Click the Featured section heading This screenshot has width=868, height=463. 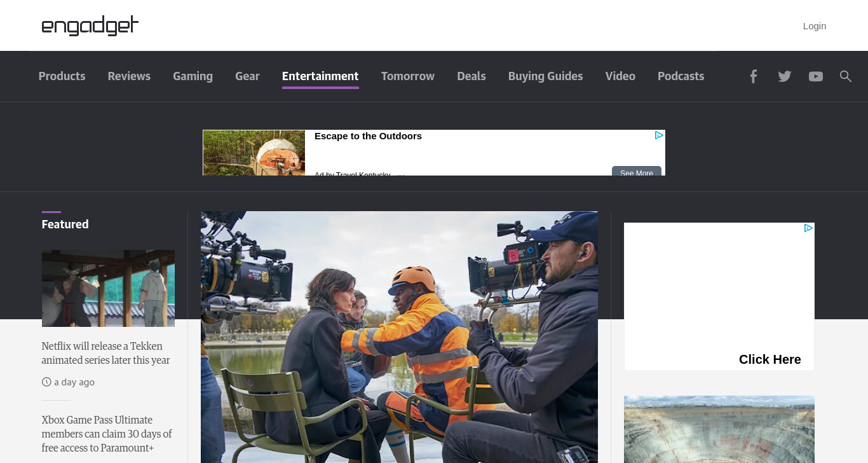[x=65, y=225]
